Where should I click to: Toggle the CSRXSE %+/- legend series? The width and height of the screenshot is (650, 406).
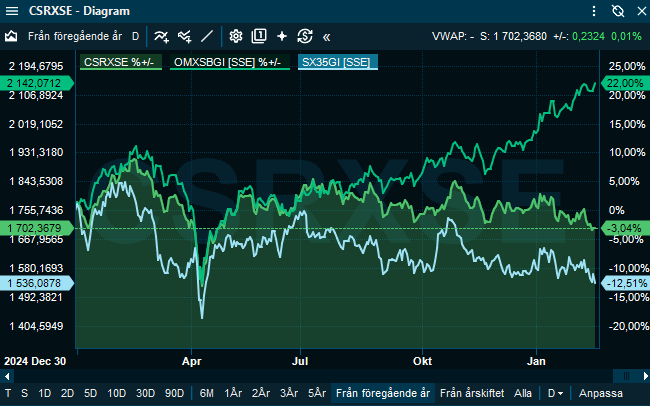click(121, 62)
